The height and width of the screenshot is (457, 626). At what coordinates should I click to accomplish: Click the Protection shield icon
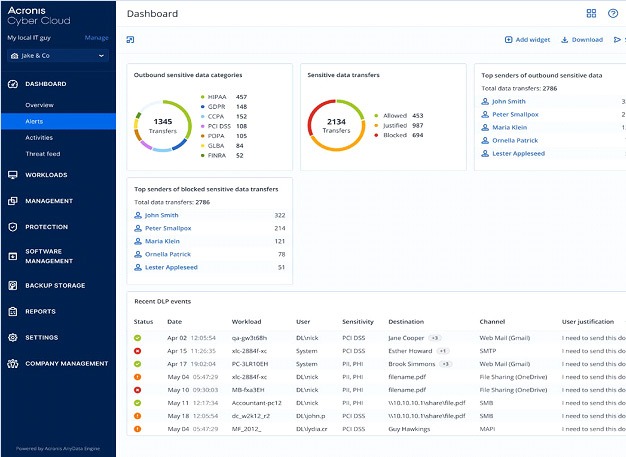tap(13, 227)
